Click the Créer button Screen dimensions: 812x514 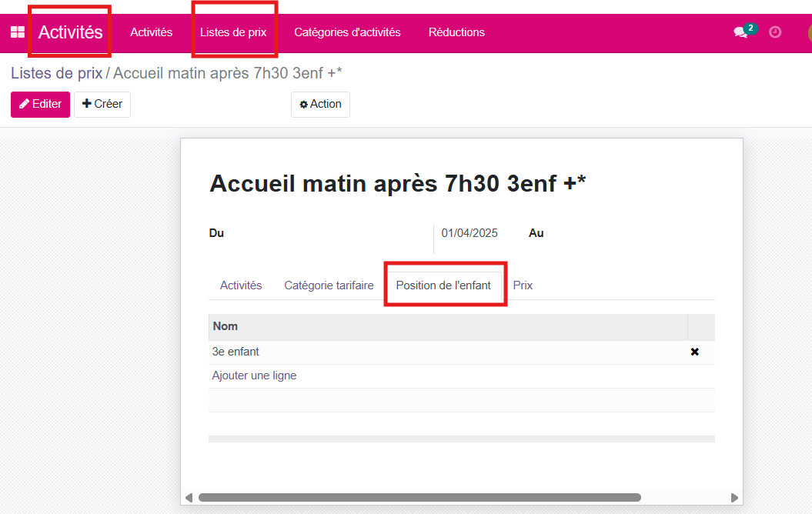(102, 104)
